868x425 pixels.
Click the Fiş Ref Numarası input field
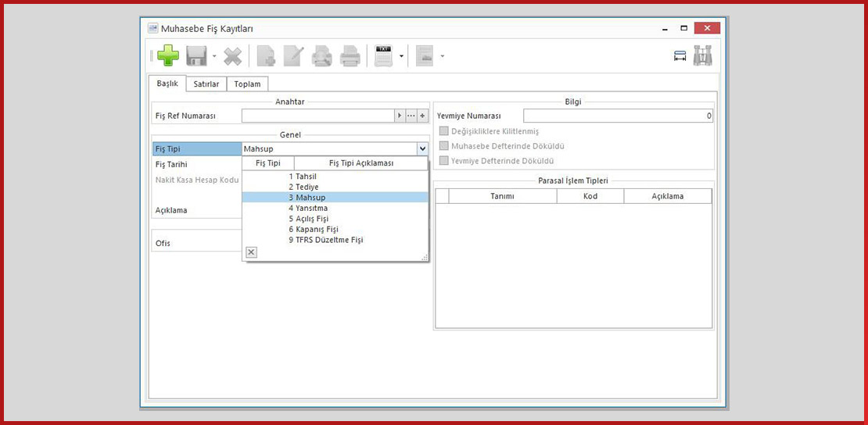tap(317, 116)
